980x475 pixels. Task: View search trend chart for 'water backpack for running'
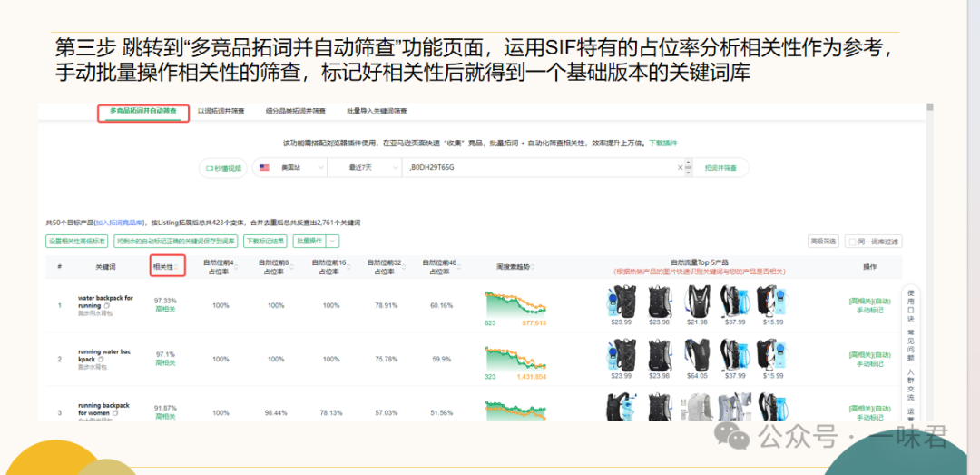[515, 304]
